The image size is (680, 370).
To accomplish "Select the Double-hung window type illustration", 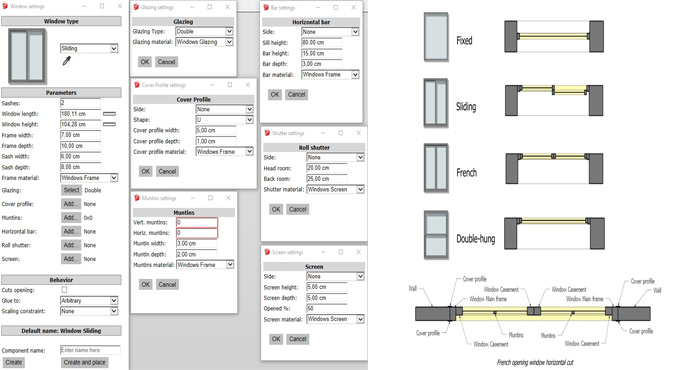I will [436, 235].
